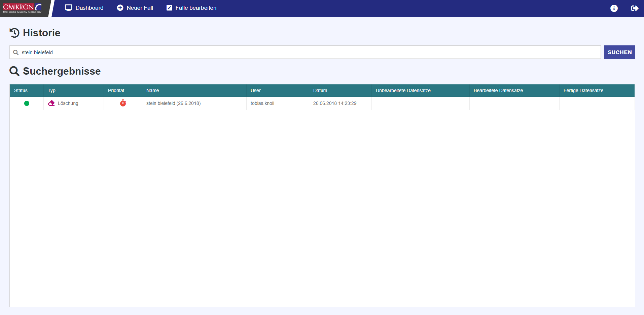644x315 pixels.
Task: Focus the search field containing stein bielefeld
Action: [305, 52]
